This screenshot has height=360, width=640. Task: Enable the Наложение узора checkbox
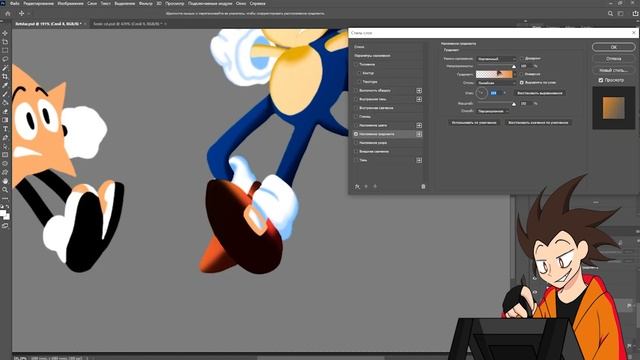[356, 143]
